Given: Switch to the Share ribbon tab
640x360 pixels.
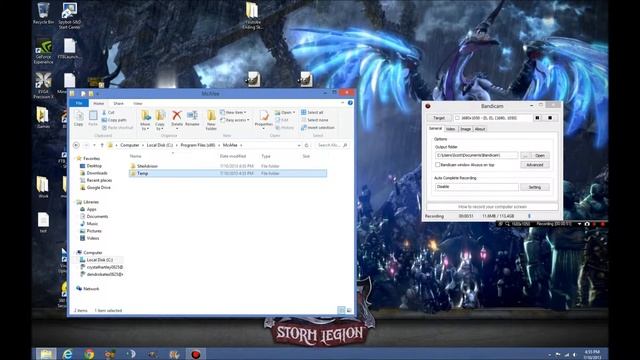Looking at the screenshot, I should 118,103.
